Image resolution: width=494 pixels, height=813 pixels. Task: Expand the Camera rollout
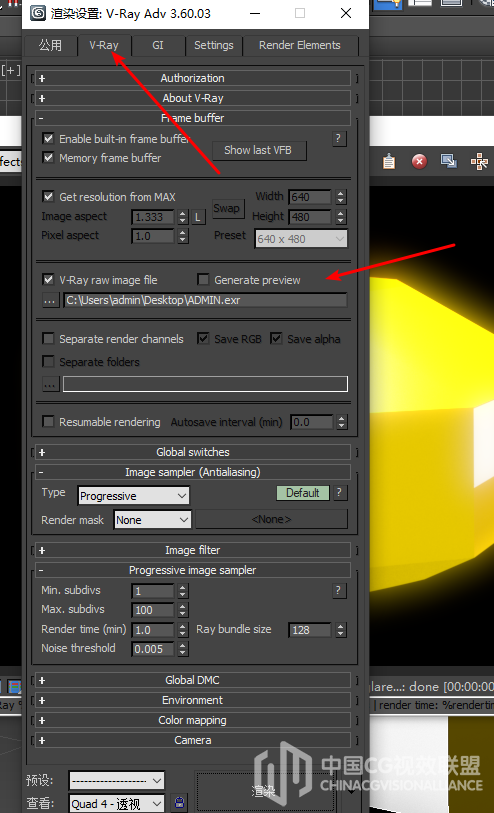pyautogui.click(x=193, y=740)
